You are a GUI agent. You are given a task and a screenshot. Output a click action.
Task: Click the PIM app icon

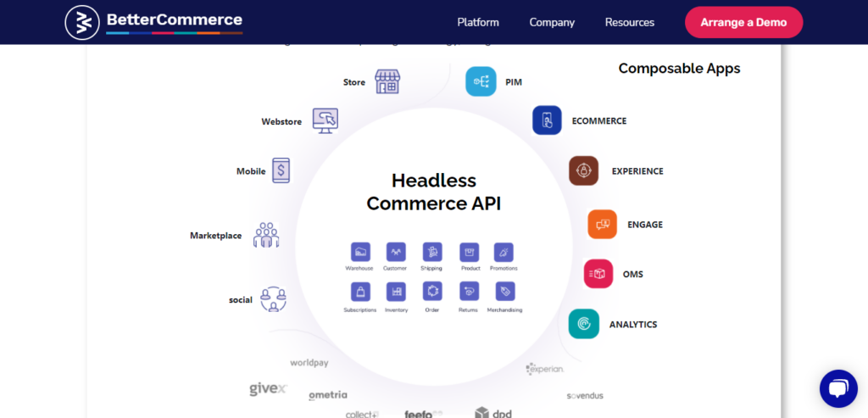pos(481,81)
